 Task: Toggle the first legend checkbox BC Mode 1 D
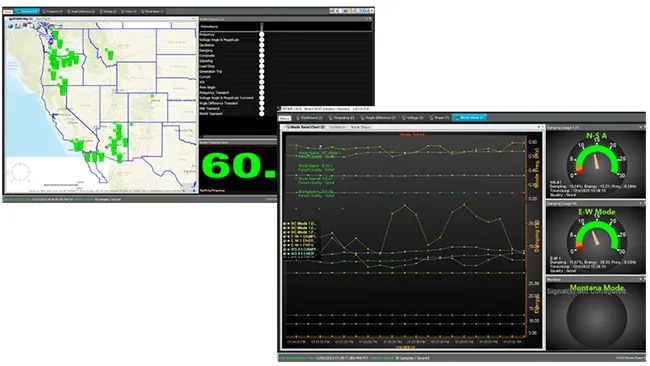285,224
